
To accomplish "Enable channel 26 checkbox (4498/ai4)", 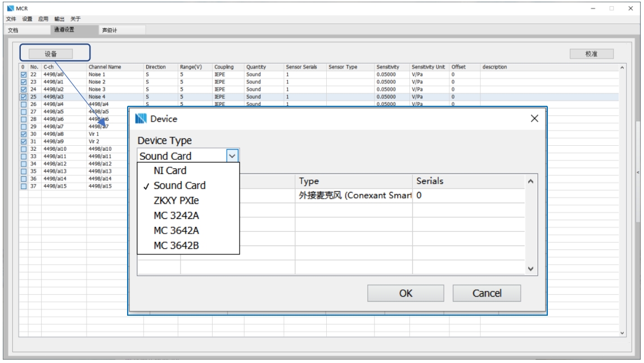I will (23, 104).
